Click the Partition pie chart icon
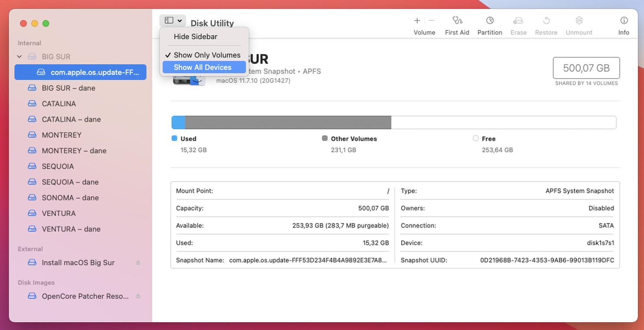Image resolution: width=644 pixels, height=330 pixels. pyautogui.click(x=490, y=20)
